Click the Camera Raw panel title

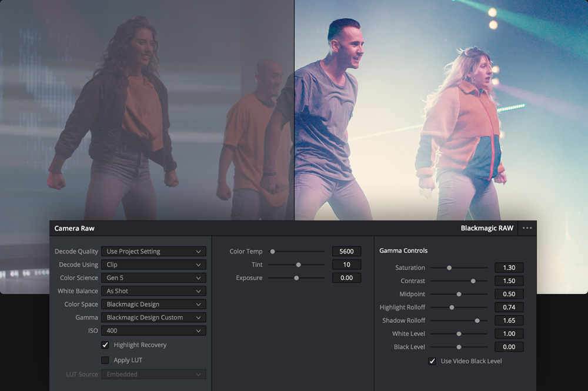(75, 228)
